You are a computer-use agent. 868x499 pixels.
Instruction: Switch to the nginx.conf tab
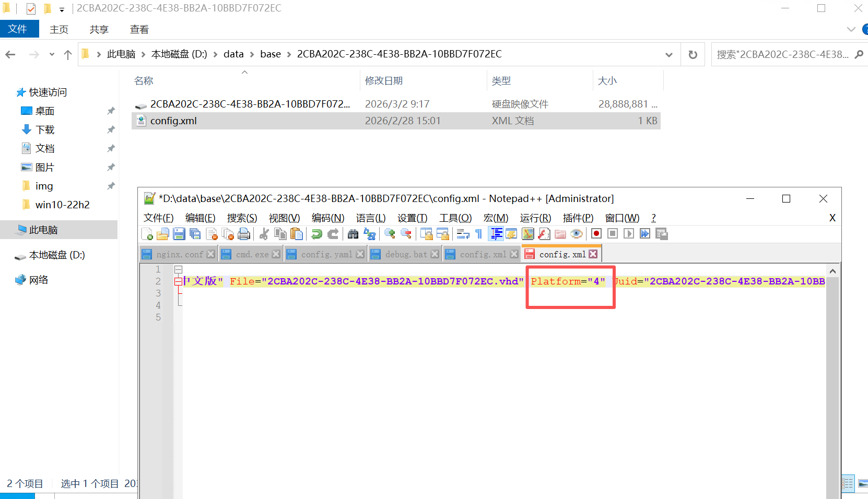179,254
